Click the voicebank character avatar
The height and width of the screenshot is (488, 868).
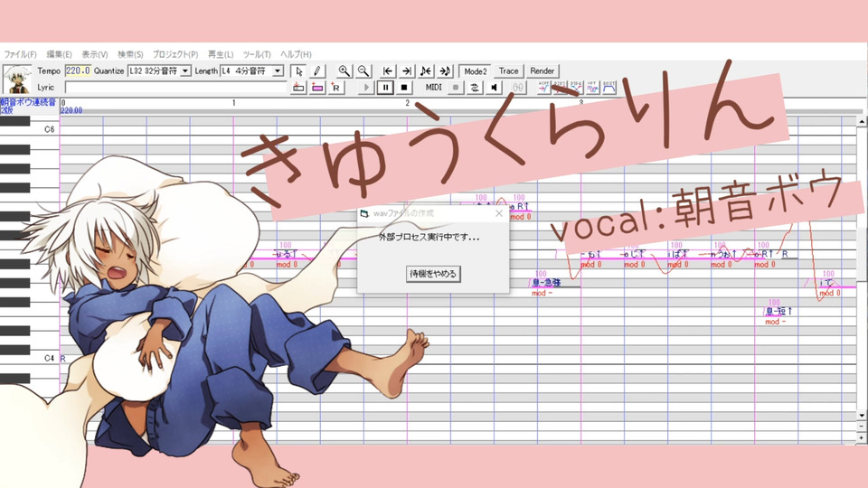point(17,80)
